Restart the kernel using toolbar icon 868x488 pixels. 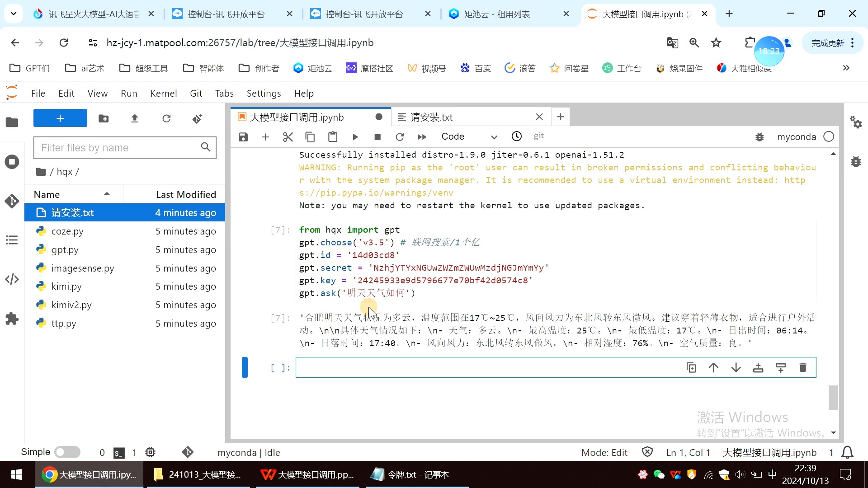399,137
